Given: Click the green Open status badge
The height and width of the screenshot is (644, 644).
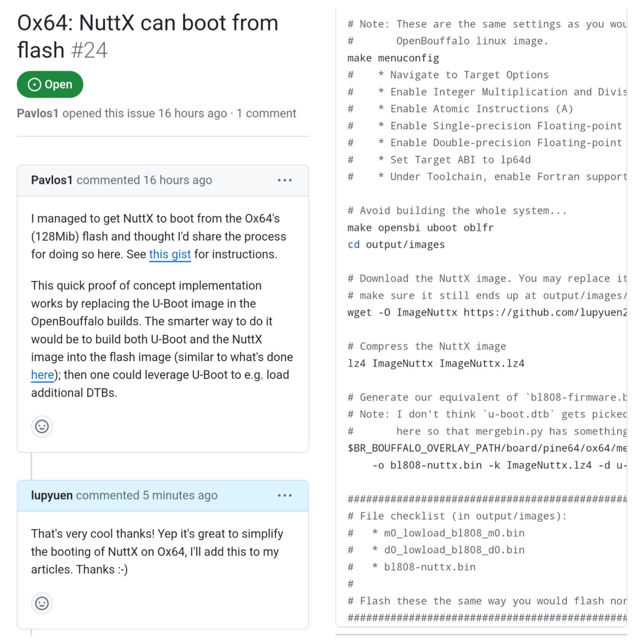Looking at the screenshot, I should [x=50, y=85].
